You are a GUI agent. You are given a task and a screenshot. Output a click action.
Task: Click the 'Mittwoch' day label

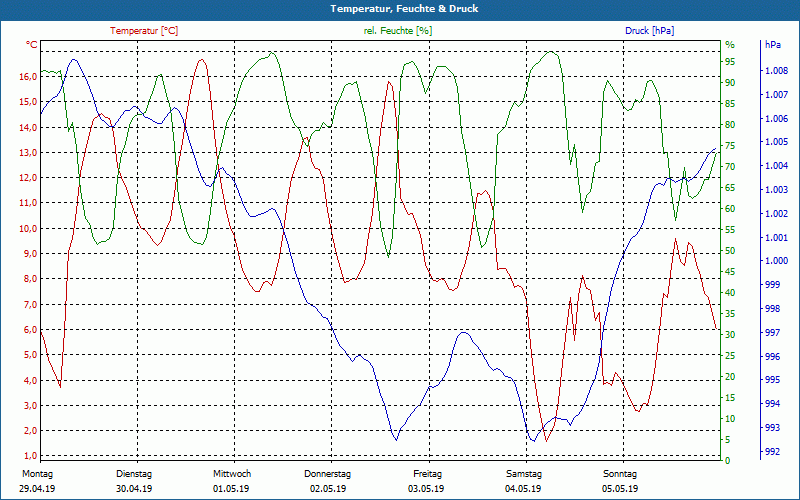(232, 474)
